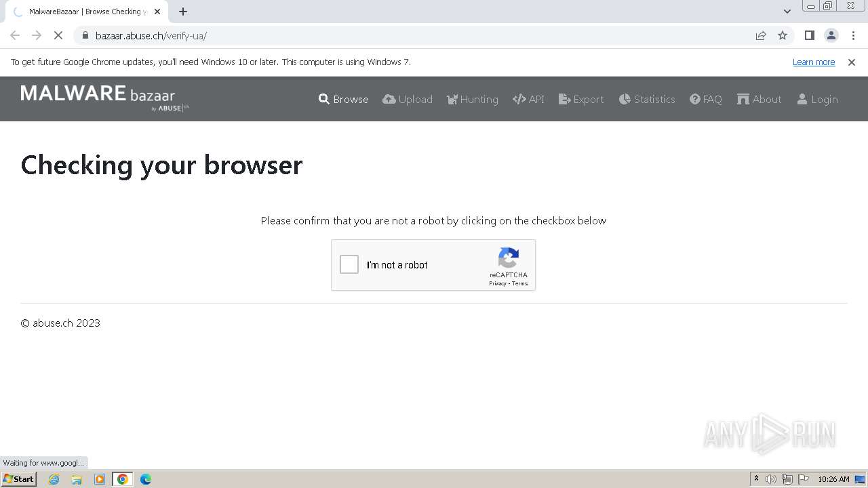
Task: Click the About building icon
Action: [743, 99]
